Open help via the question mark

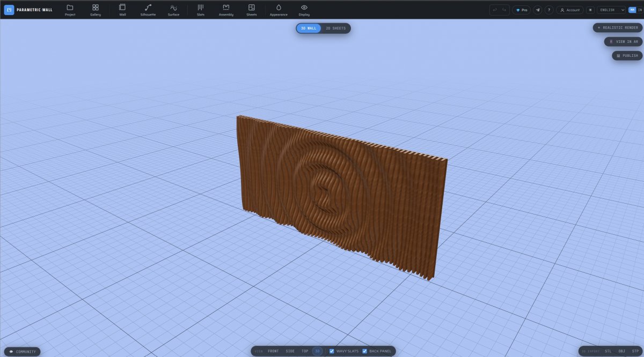[549, 10]
